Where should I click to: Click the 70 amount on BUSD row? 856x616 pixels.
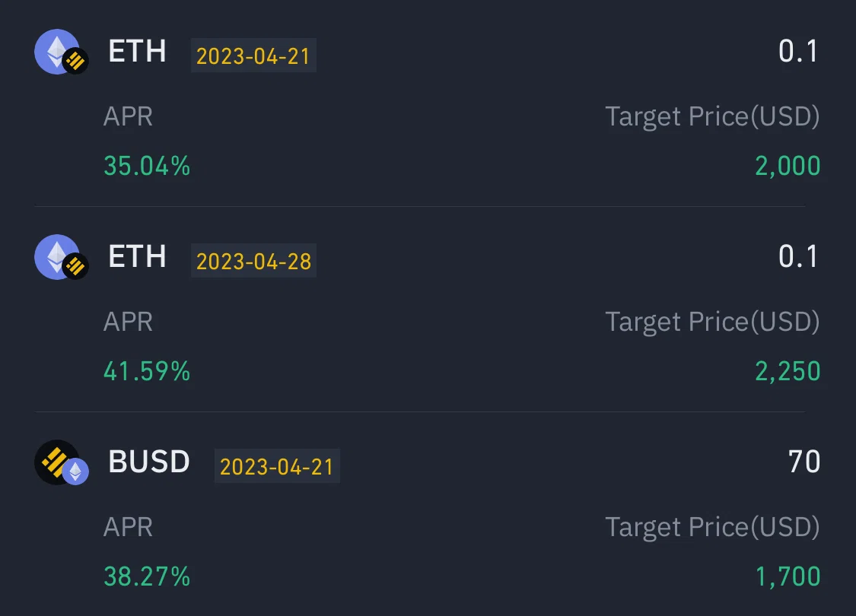pyautogui.click(x=804, y=462)
